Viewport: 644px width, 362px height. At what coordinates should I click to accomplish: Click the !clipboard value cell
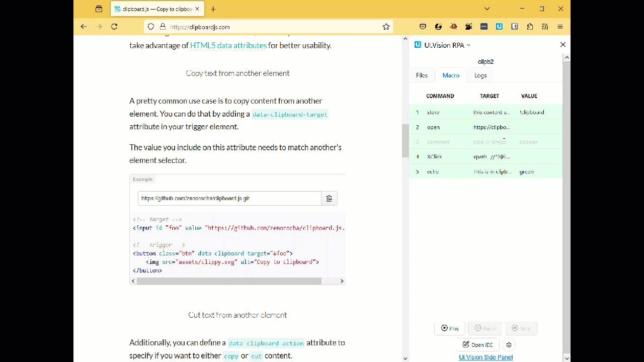532,112
